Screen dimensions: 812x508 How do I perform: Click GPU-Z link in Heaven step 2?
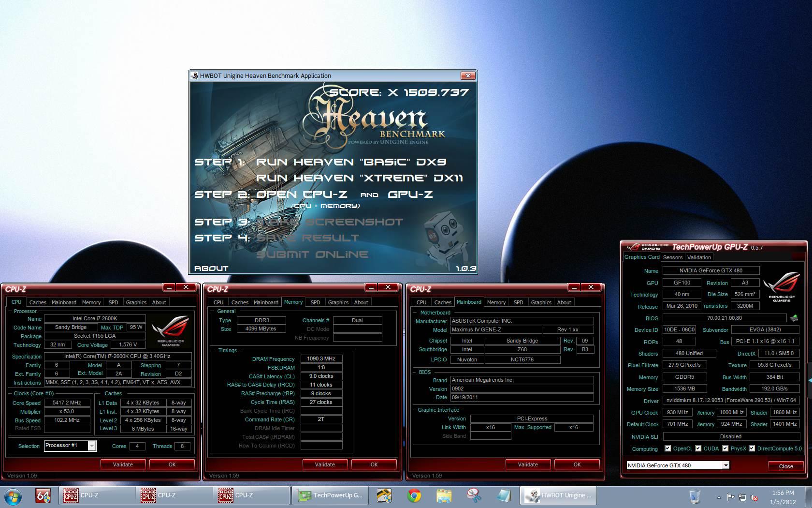(x=410, y=194)
